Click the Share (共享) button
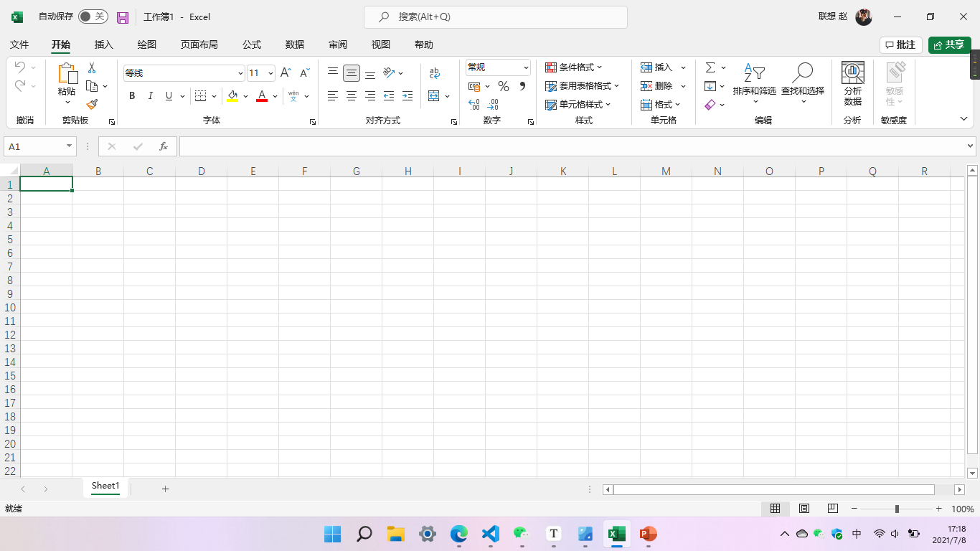This screenshot has height=551, width=980. point(950,45)
